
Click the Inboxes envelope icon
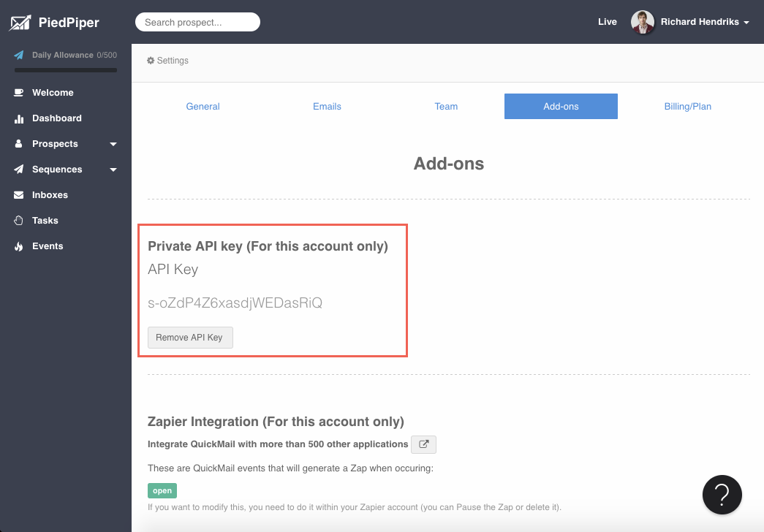tap(18, 195)
